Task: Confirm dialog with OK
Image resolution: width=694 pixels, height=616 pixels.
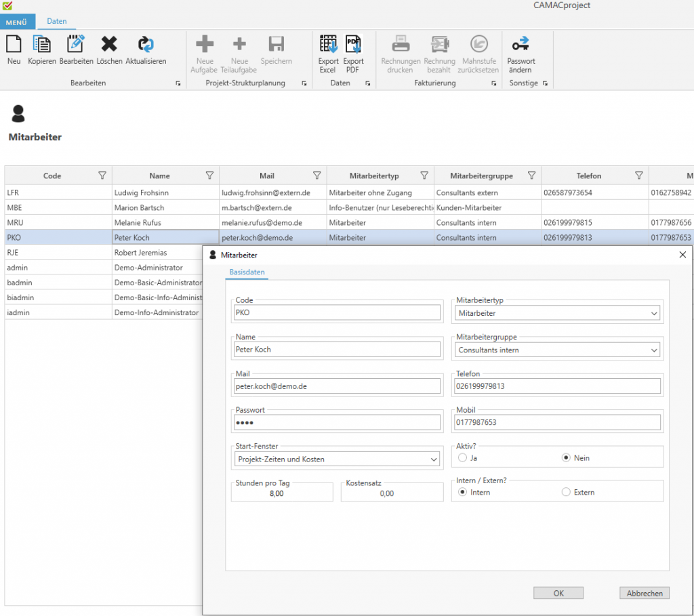Action: point(558,593)
